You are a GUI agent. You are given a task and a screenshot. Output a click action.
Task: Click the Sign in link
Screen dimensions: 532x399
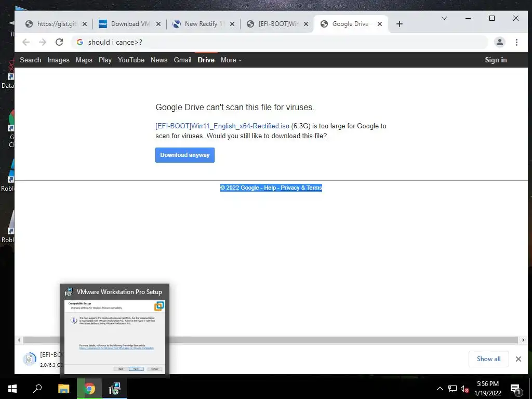pyautogui.click(x=496, y=60)
